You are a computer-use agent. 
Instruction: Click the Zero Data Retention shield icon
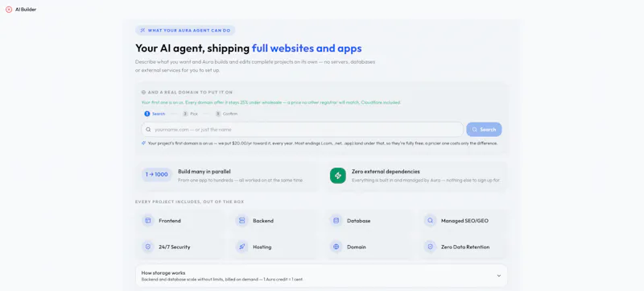click(x=430, y=247)
